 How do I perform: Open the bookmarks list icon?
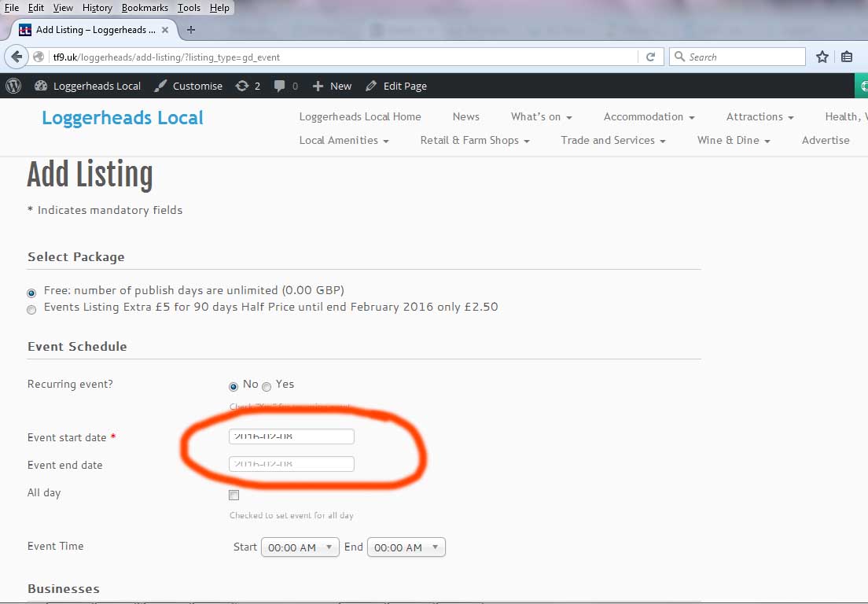pyautogui.click(x=847, y=57)
